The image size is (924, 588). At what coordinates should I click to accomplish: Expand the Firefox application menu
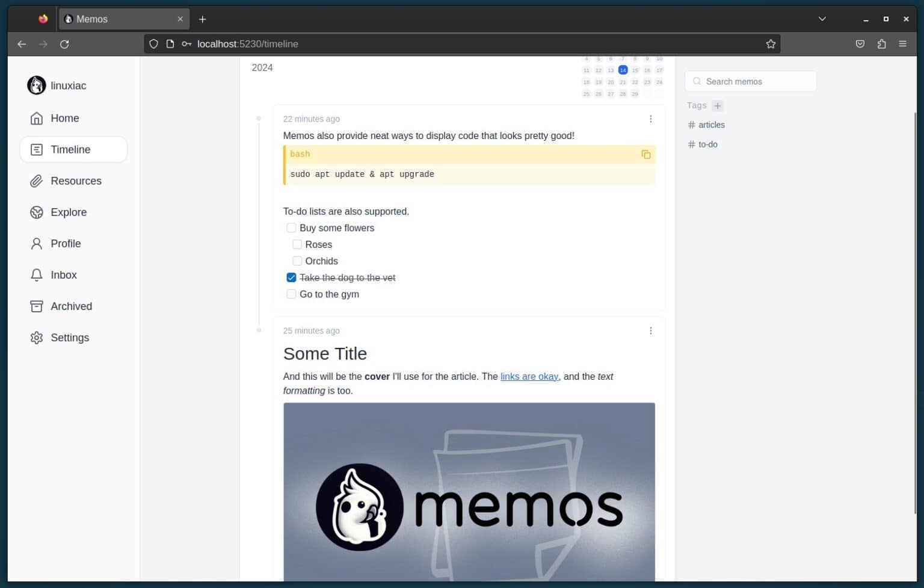903,43
